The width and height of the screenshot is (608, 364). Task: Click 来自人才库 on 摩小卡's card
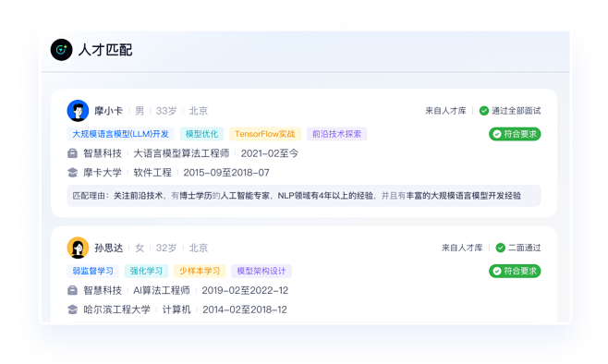point(445,111)
